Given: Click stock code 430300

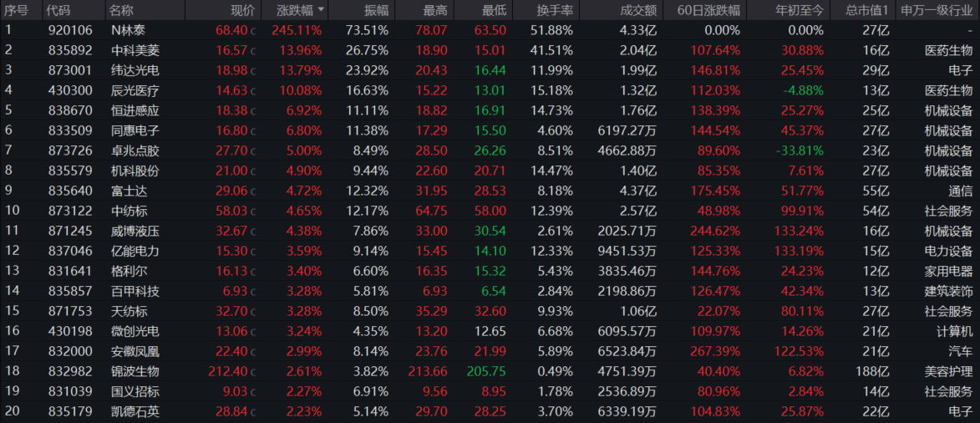Looking at the screenshot, I should coord(70,90).
